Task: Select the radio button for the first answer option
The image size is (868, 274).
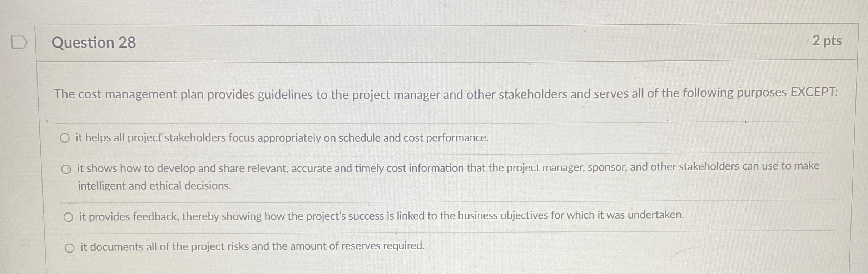Action: pos(65,138)
